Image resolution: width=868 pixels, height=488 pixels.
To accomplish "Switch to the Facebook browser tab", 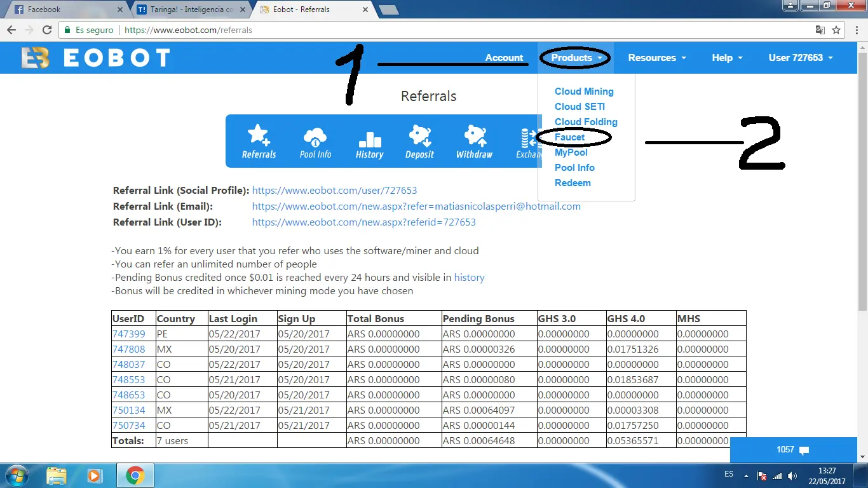I will point(67,10).
